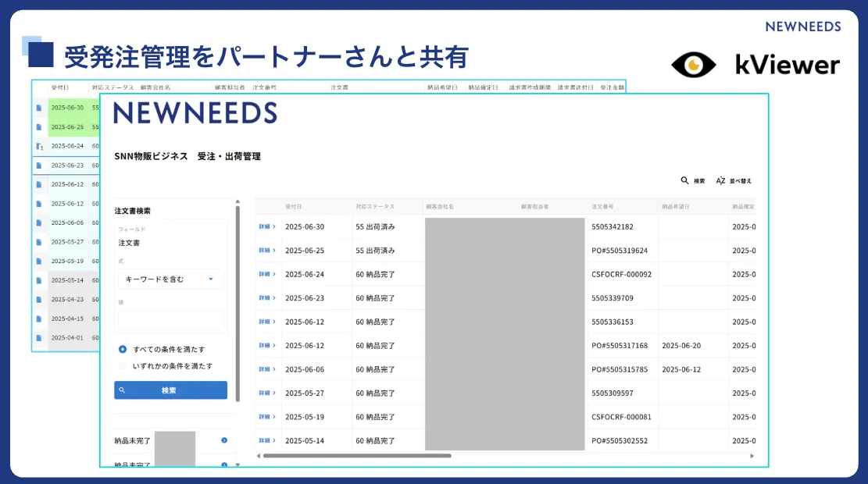Click the kViewer eye logo

pyautogui.click(x=693, y=65)
